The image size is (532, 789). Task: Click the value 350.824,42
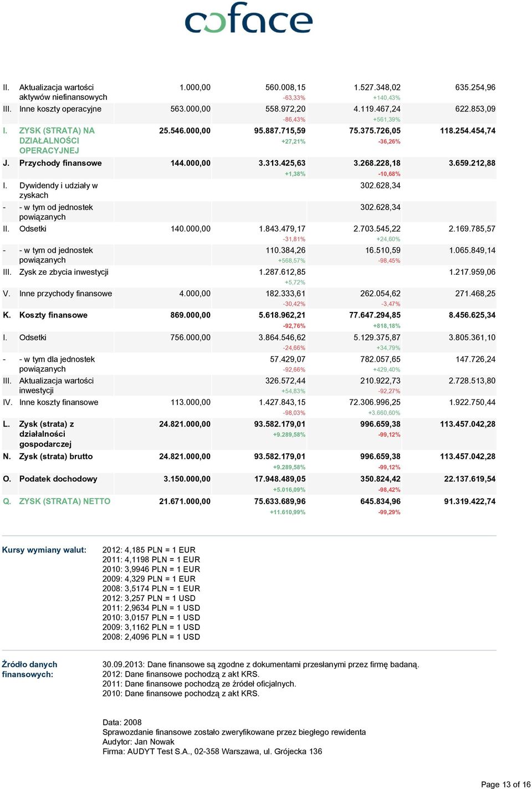[380, 479]
